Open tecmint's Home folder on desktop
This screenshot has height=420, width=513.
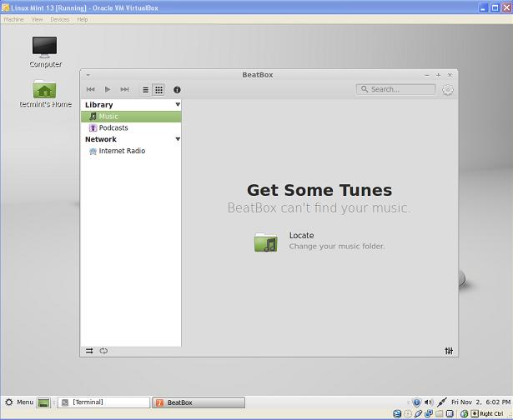(x=45, y=90)
